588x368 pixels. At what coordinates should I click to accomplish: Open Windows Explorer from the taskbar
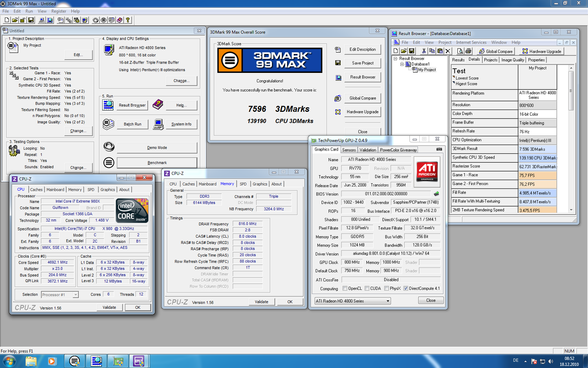coord(31,361)
